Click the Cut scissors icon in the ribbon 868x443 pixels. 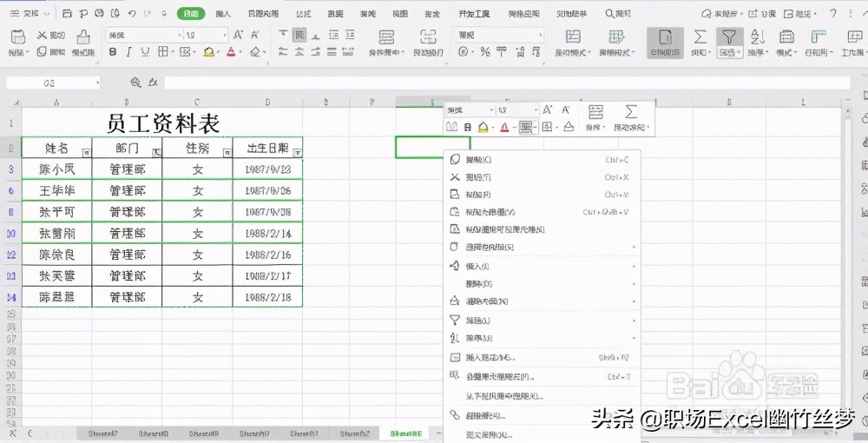click(42, 35)
